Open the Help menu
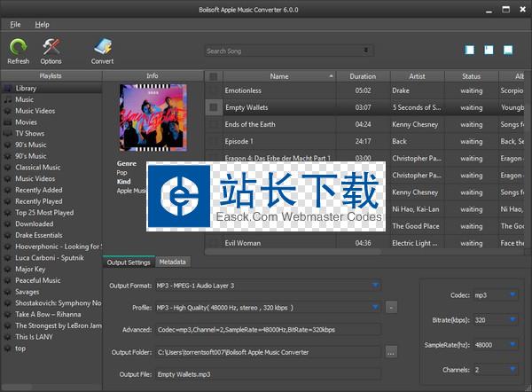Screen dimensions: 532x392 (42, 25)
